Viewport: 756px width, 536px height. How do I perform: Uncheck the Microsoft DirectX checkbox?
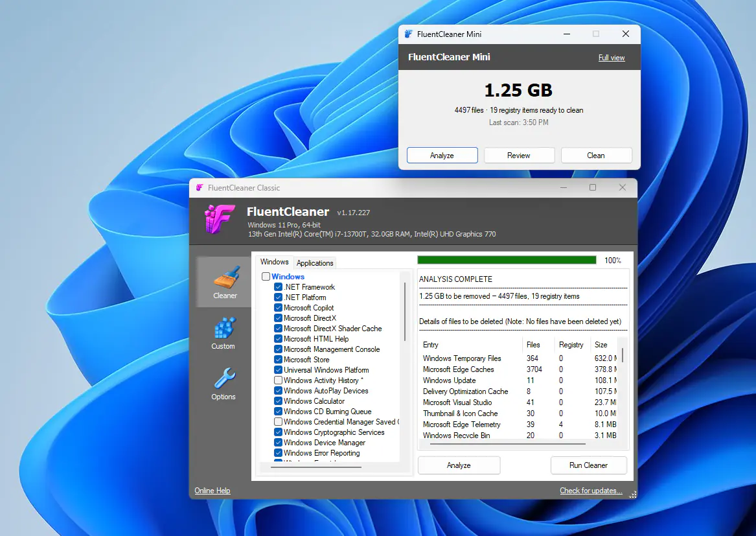(x=278, y=318)
